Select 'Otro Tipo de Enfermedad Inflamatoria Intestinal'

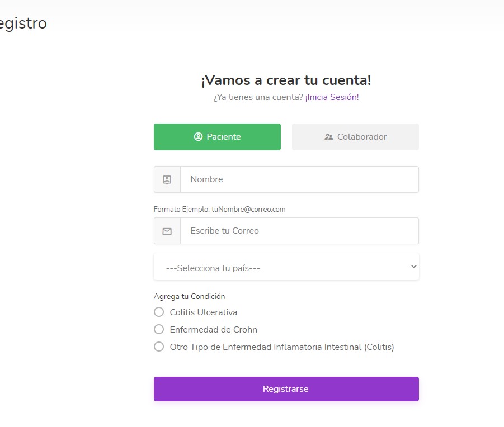(159, 347)
